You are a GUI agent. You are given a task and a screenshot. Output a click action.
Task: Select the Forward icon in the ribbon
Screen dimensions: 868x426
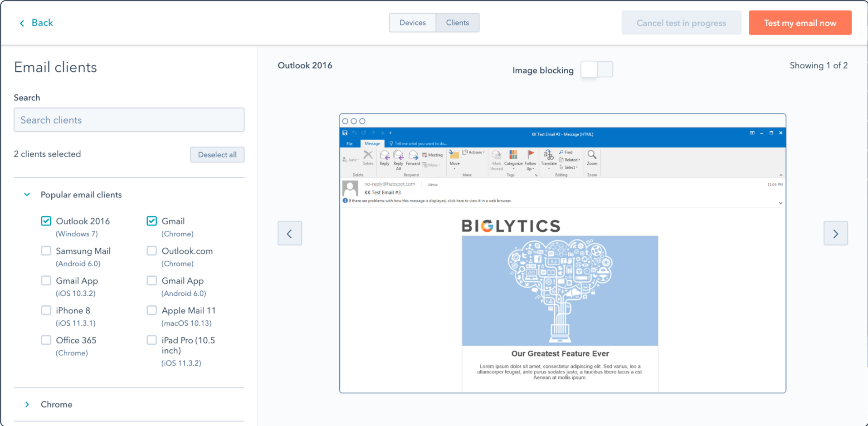click(x=413, y=155)
